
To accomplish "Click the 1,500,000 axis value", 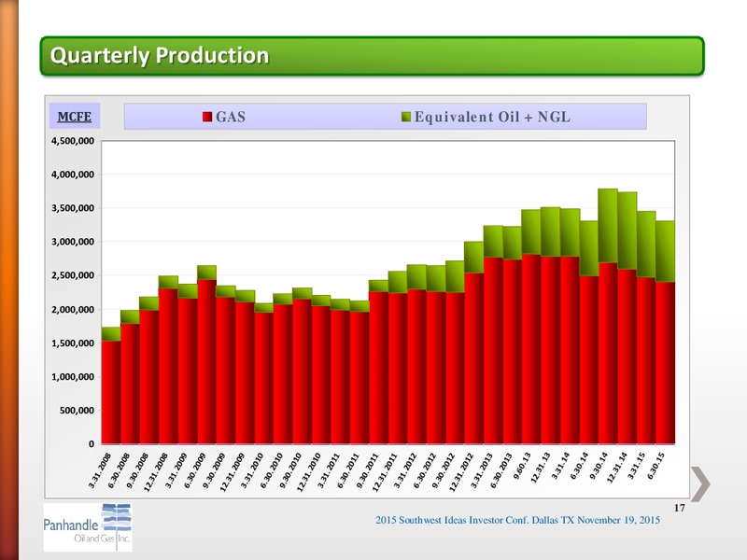I will (x=73, y=343).
